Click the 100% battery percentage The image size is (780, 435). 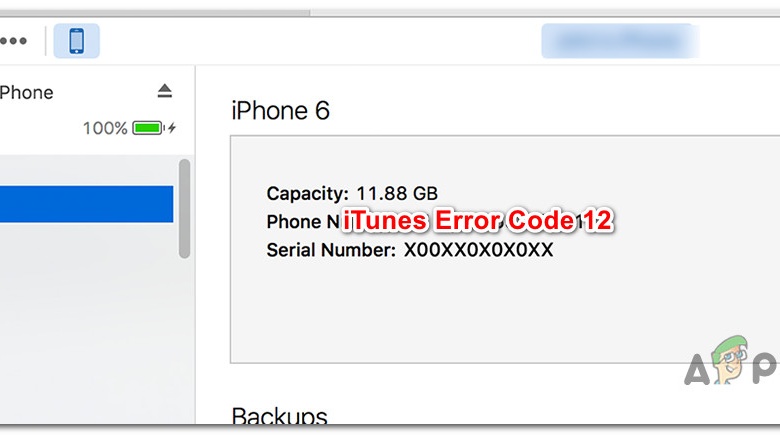point(105,128)
